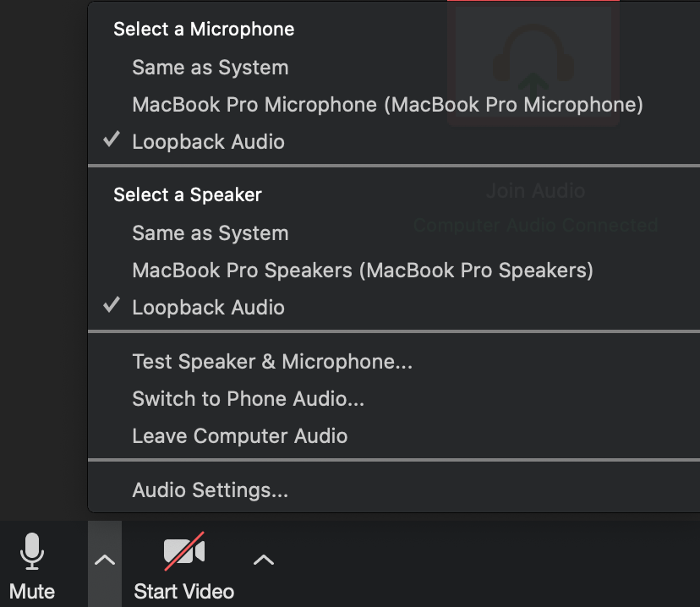Click the Start Video label

pyautogui.click(x=184, y=592)
